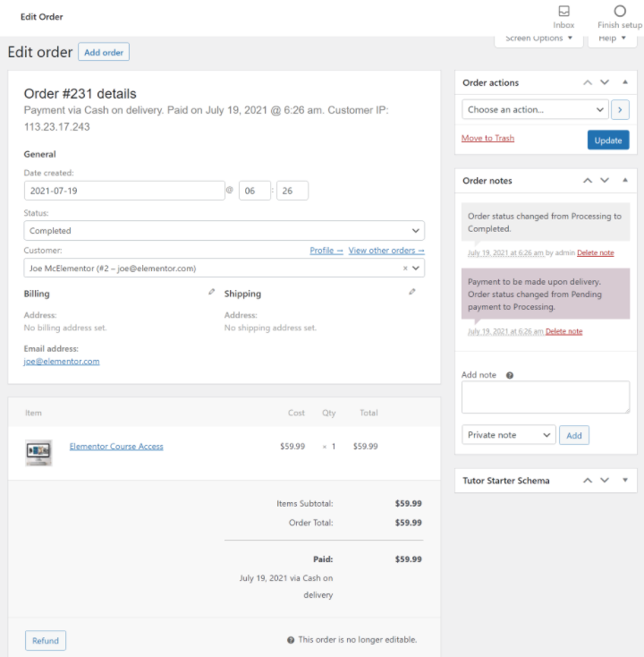Click the Add note text area
Image resolution: width=644 pixels, height=657 pixels.
pos(546,397)
